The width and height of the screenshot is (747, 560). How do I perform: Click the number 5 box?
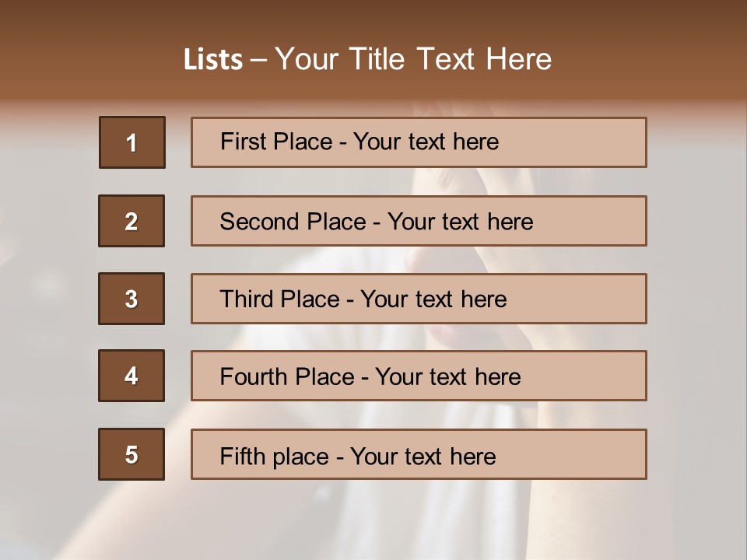[x=132, y=454]
